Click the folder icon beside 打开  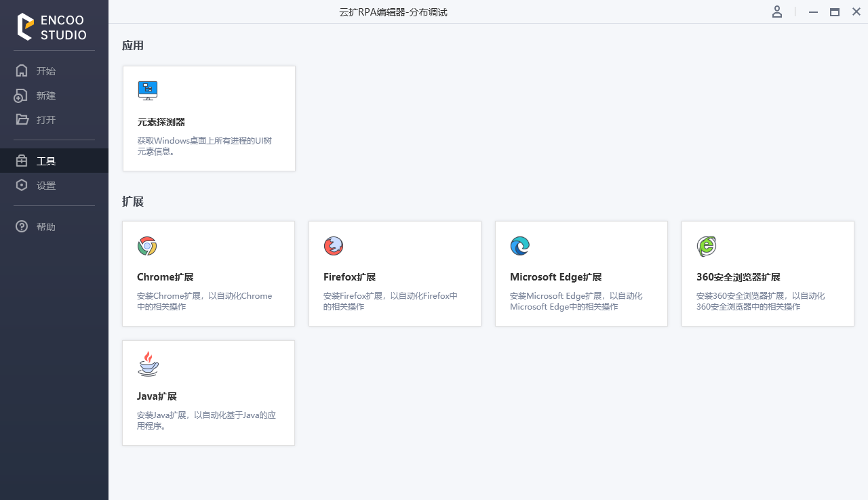tap(22, 120)
